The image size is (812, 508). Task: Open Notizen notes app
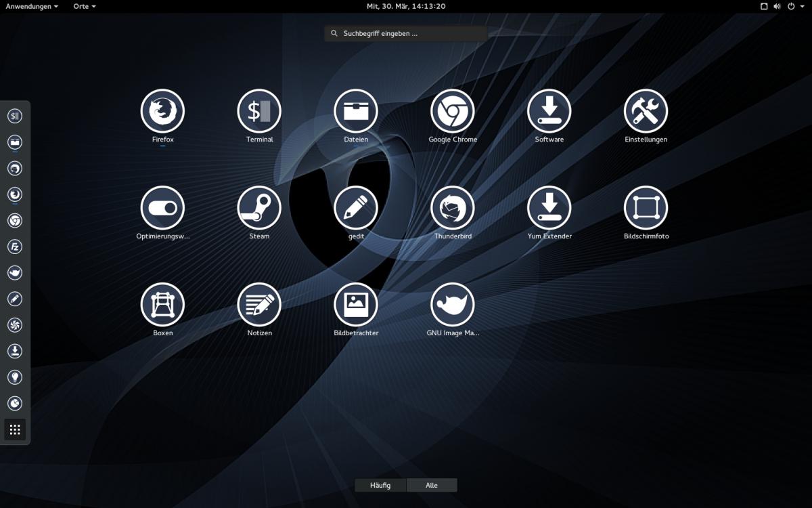coord(260,305)
